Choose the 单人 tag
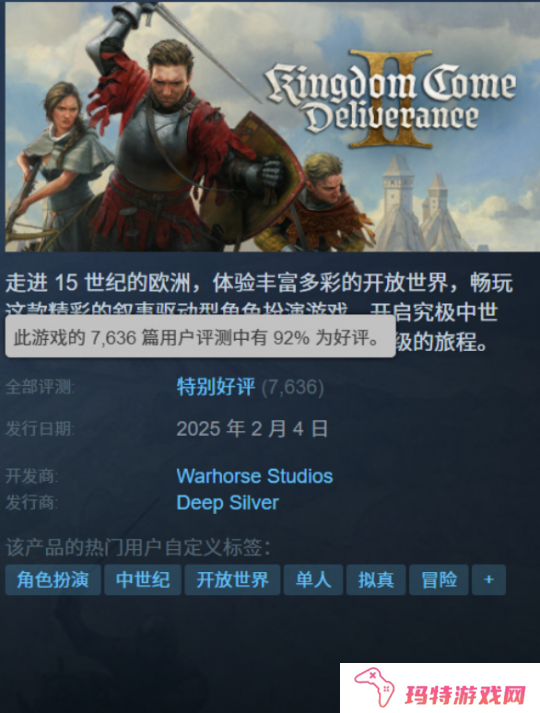Viewport: 540px width, 713px height. click(313, 580)
